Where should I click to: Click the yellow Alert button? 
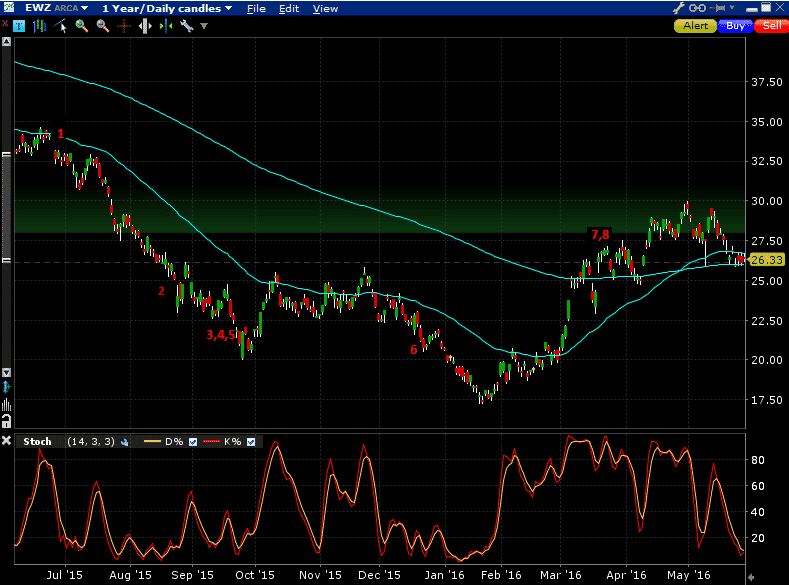click(695, 26)
